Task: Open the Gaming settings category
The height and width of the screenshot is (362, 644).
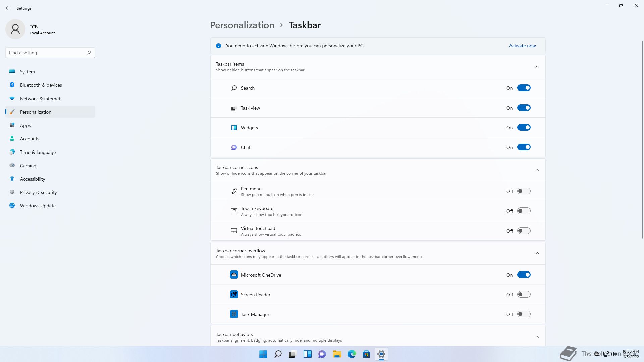Action: click(x=50, y=166)
